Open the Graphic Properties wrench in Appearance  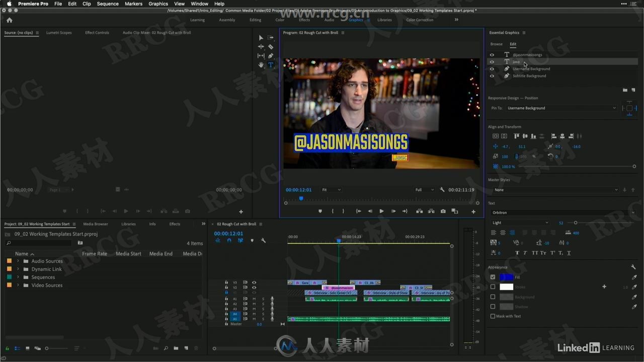(633, 267)
